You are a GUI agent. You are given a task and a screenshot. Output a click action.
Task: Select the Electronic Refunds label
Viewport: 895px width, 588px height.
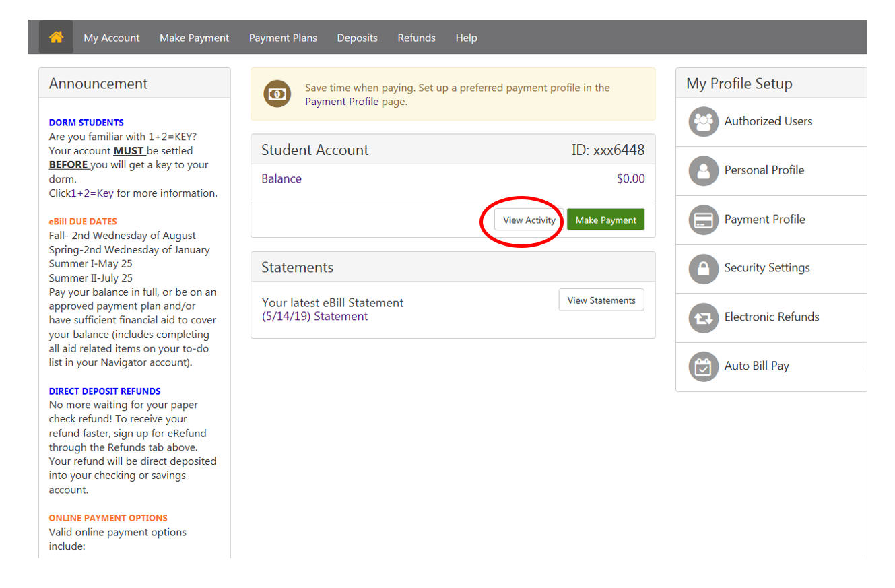[x=772, y=317]
